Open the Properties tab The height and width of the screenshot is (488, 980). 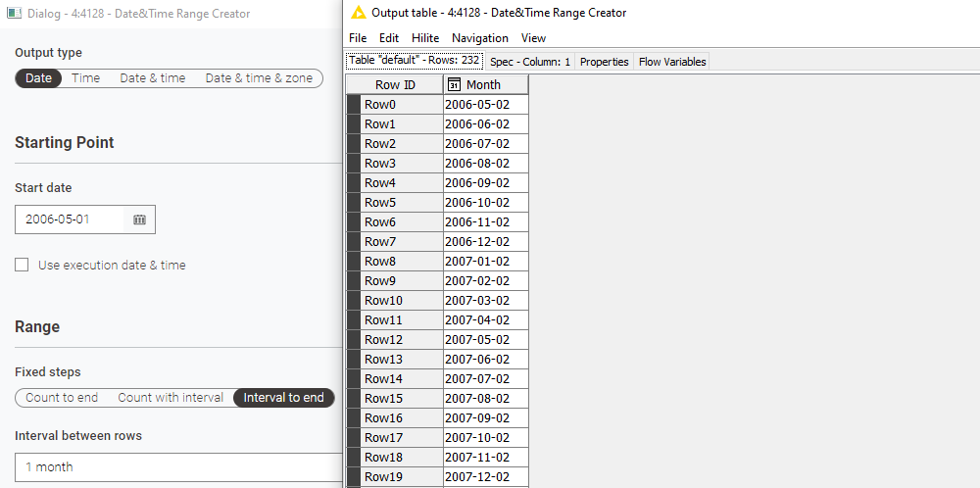point(604,62)
